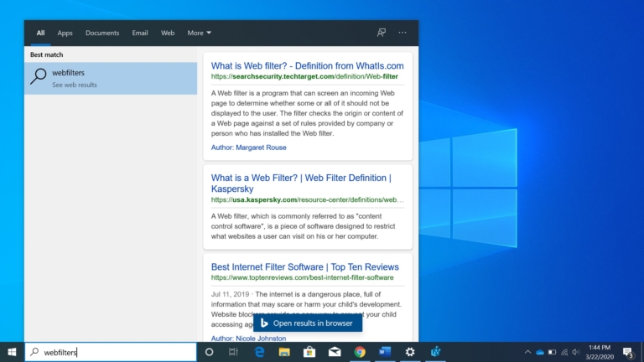The width and height of the screenshot is (644, 362).
Task: Open the usa.kaspersky.com URL
Action: 307,200
